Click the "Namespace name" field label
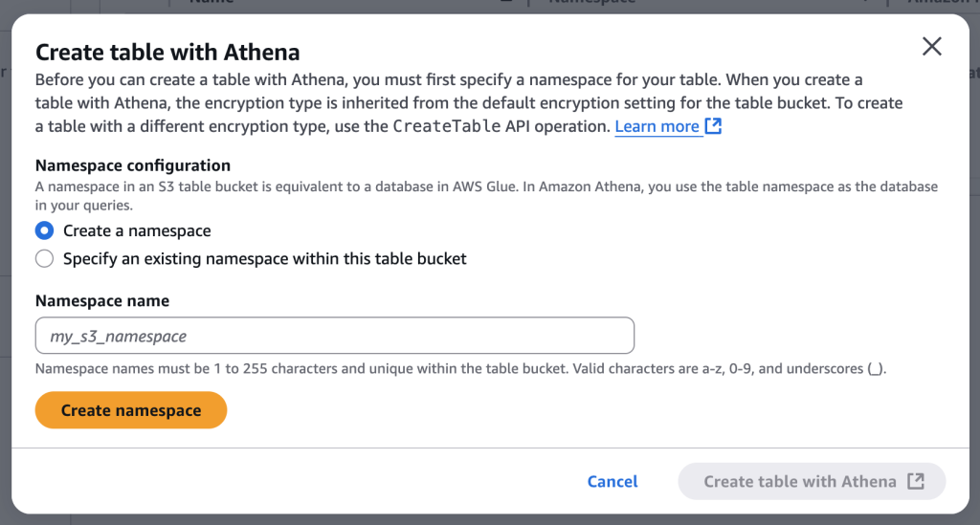980x525 pixels. click(x=102, y=300)
